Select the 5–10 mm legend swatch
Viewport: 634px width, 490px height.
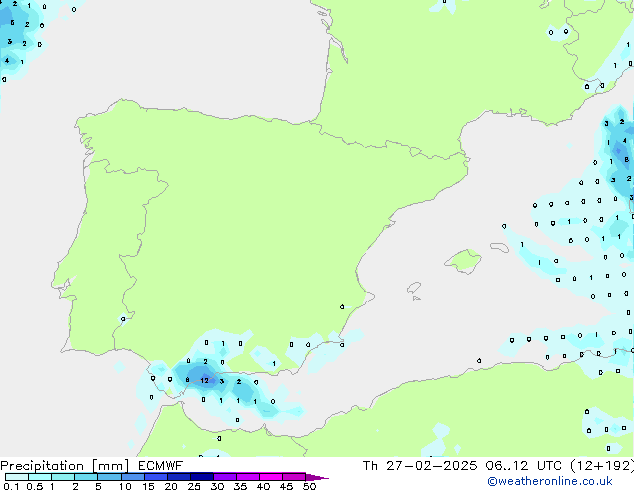[109, 477]
